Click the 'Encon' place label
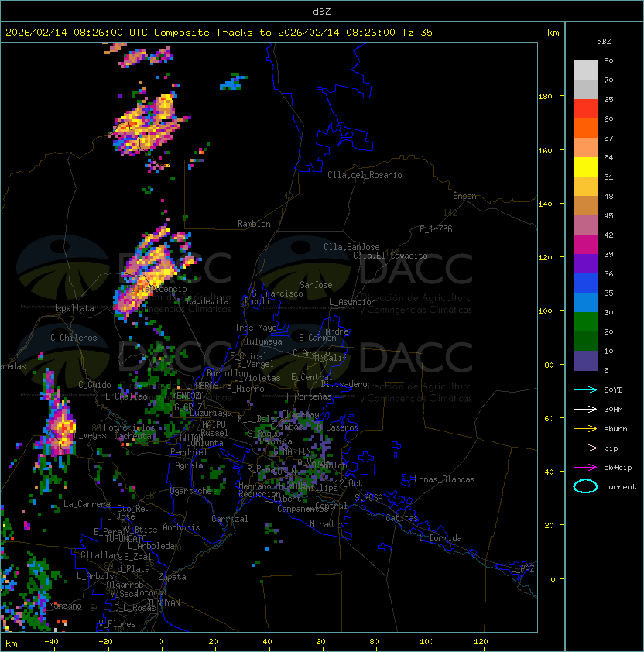Image resolution: width=644 pixels, height=652 pixels. pos(464,196)
